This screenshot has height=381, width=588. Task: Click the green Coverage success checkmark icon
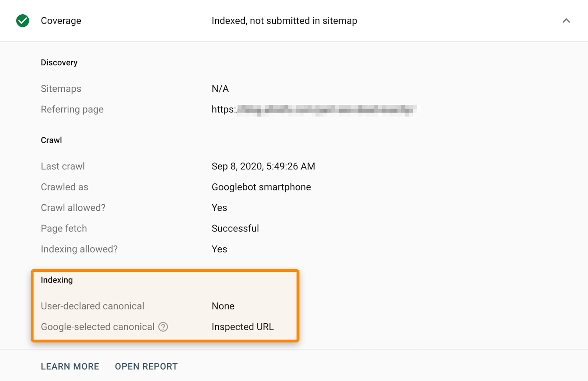(22, 21)
